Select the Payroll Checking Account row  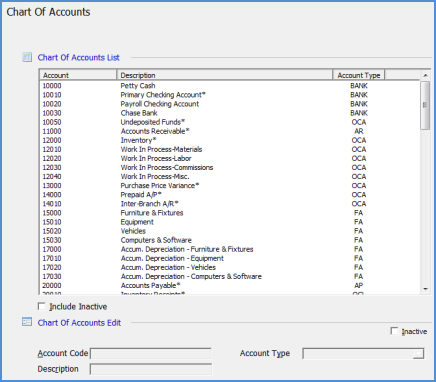(230, 104)
